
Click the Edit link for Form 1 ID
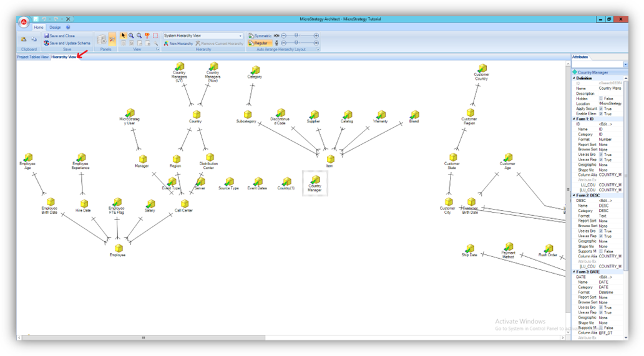(x=605, y=124)
